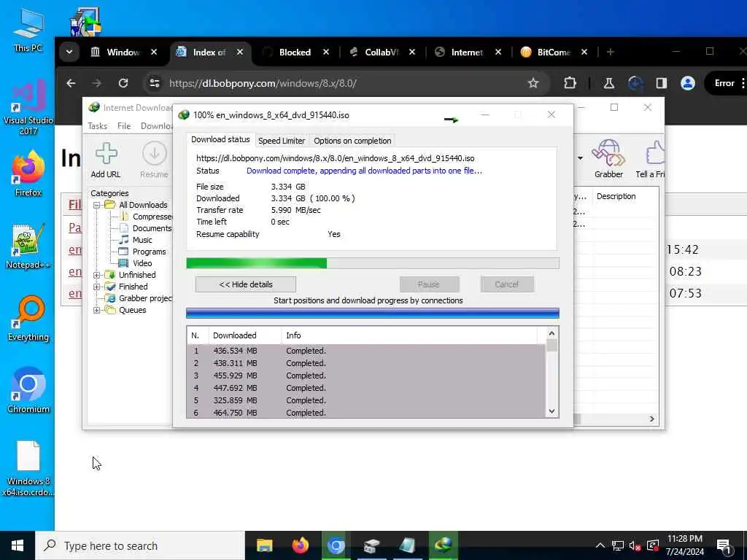Screen dimensions: 747x560
Task: Click the Description column header
Action: point(616,196)
